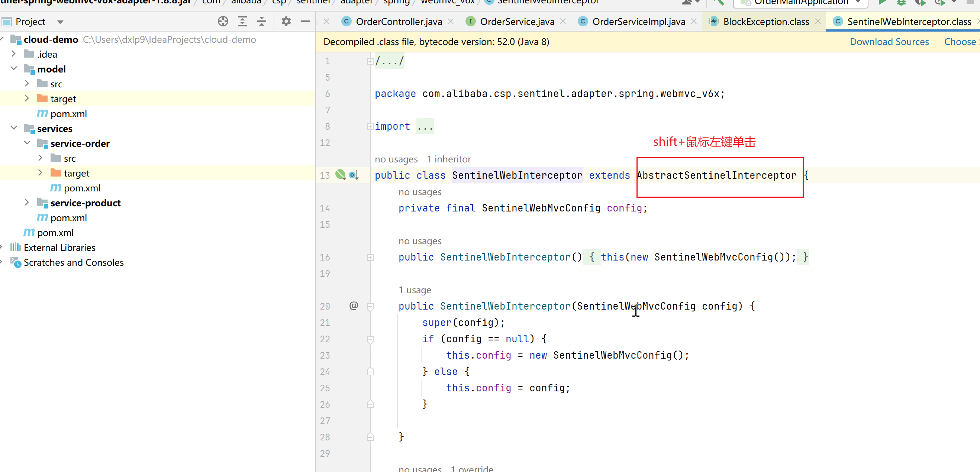Close the OrderService.java tab
Screen dimensions: 980x472
563,22
